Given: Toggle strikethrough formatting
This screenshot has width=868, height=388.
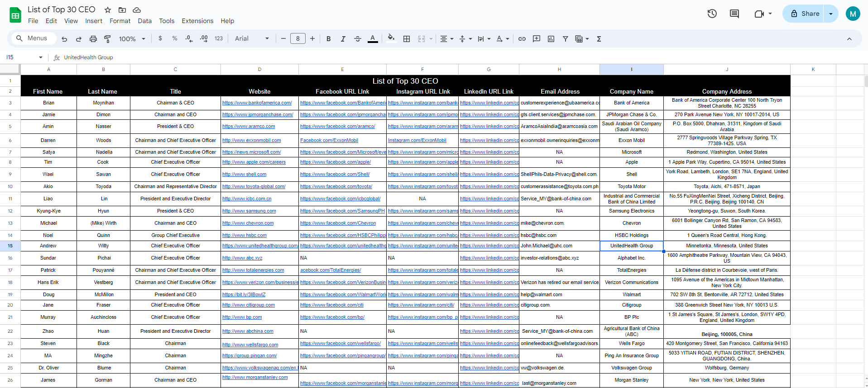Looking at the screenshot, I should click(x=358, y=39).
